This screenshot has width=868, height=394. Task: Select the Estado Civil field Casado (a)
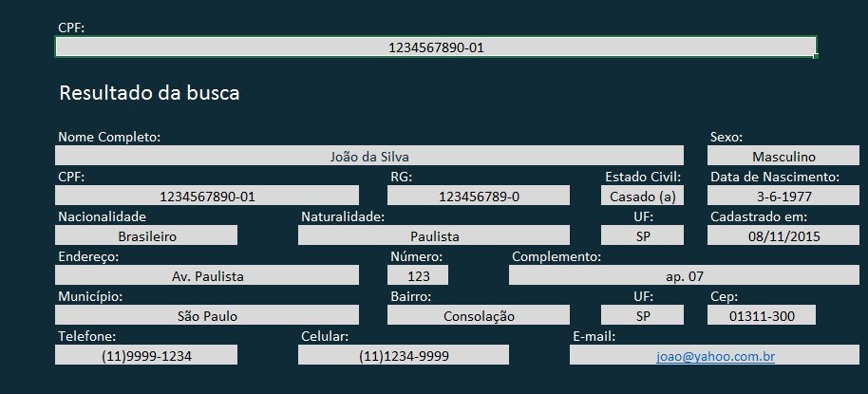click(643, 196)
